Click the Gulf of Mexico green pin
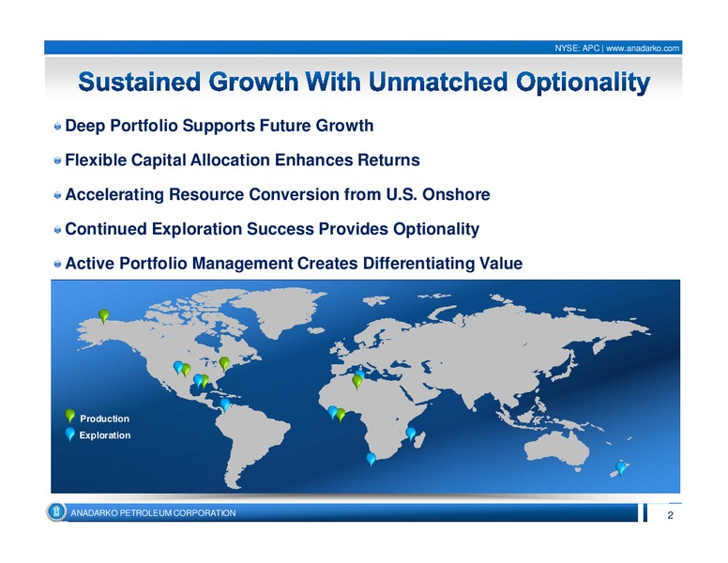This screenshot has width=728, height=563. click(x=205, y=381)
